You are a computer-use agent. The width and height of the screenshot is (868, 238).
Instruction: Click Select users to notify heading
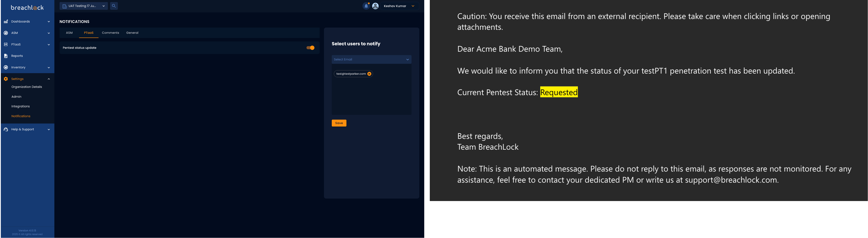pyautogui.click(x=356, y=44)
